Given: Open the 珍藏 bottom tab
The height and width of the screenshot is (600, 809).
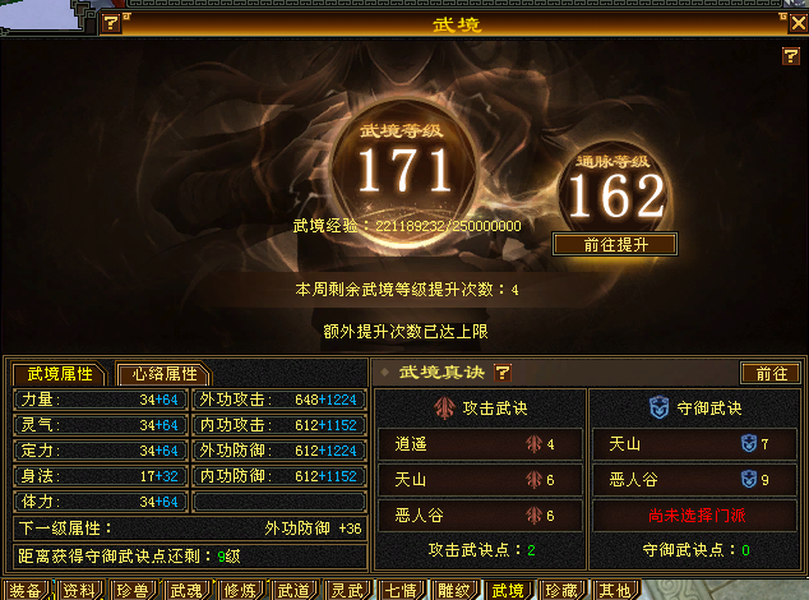Looking at the screenshot, I should click(562, 590).
